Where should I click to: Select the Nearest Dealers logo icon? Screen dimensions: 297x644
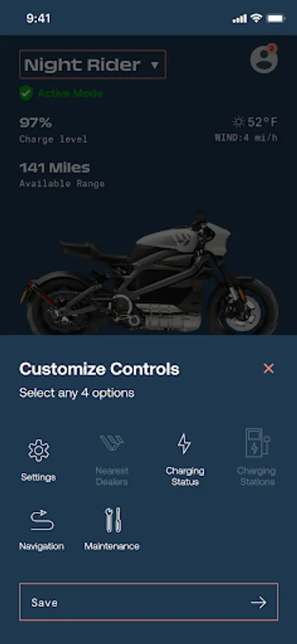pos(112,444)
